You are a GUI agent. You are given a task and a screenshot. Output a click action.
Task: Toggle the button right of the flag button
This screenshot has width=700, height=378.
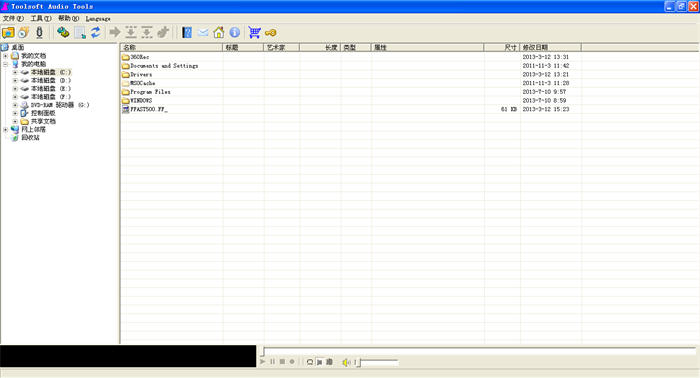click(329, 362)
